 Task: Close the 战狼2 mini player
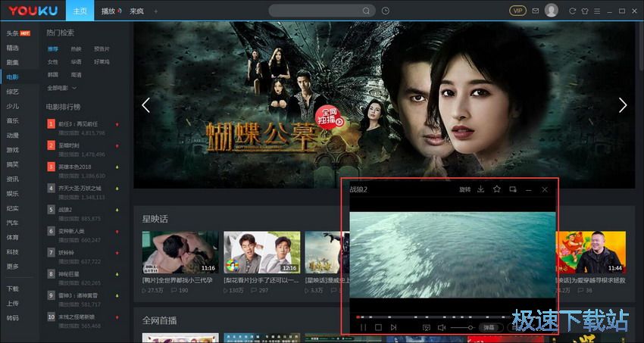(545, 189)
